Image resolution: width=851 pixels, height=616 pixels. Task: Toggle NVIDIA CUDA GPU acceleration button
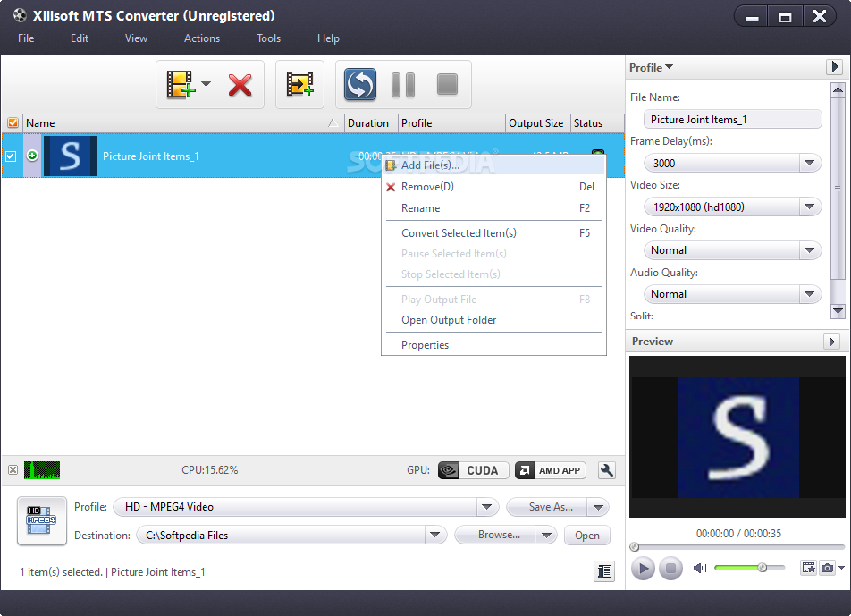point(473,470)
